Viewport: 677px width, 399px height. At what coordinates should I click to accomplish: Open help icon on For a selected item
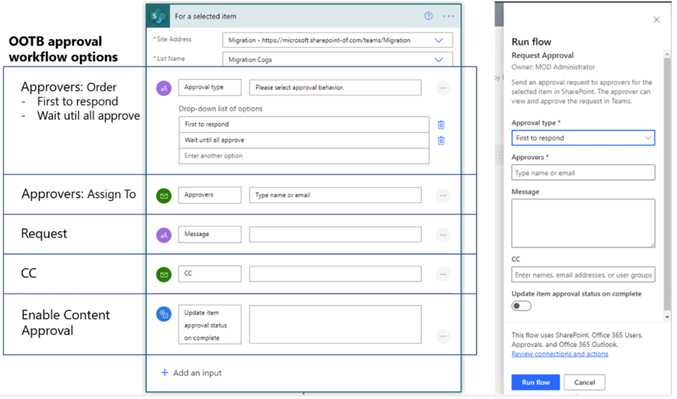tap(428, 16)
